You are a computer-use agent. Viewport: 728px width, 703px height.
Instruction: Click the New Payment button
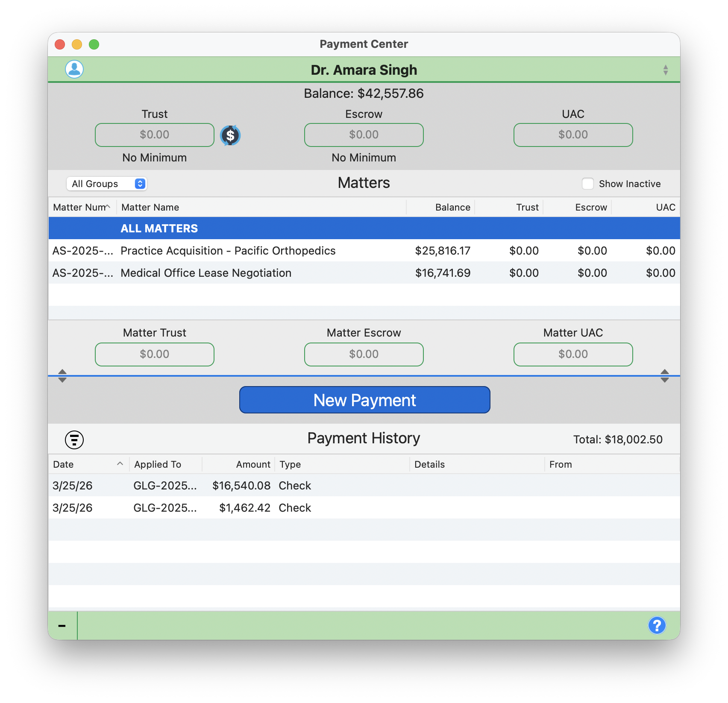point(364,400)
